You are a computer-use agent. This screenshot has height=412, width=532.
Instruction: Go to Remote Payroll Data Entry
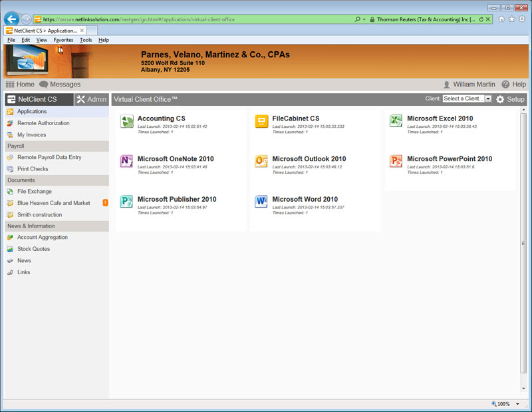[x=49, y=157]
